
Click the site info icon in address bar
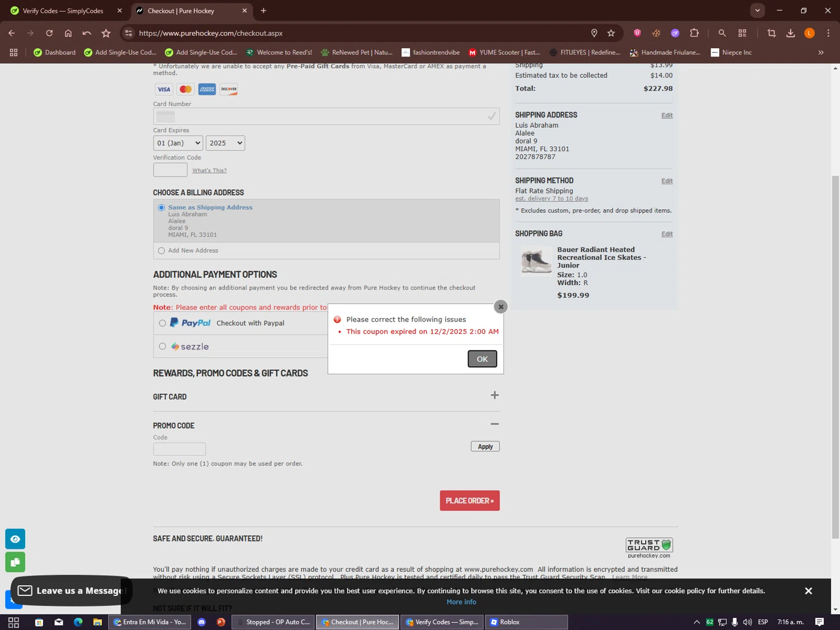(128, 33)
